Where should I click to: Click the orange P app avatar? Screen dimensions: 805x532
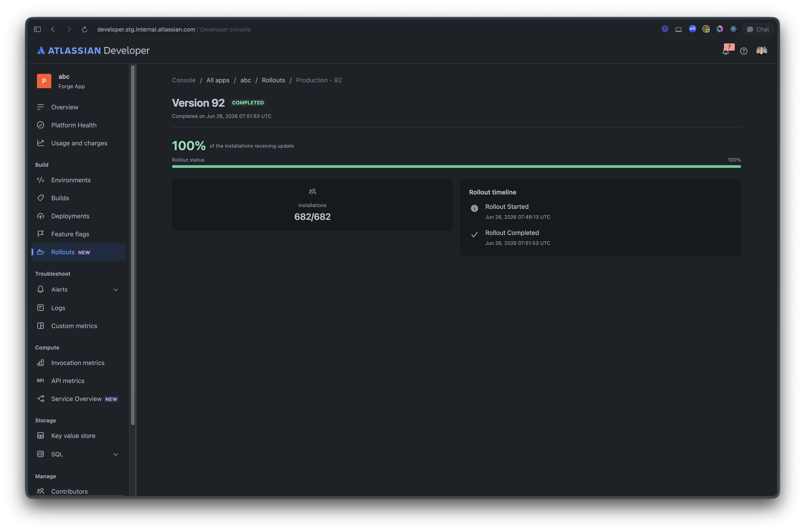[44, 81]
